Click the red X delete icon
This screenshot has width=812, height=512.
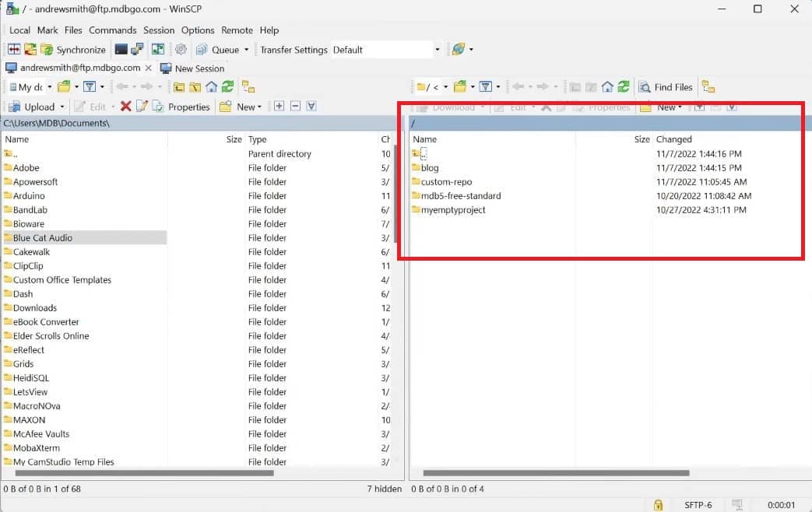click(125, 107)
